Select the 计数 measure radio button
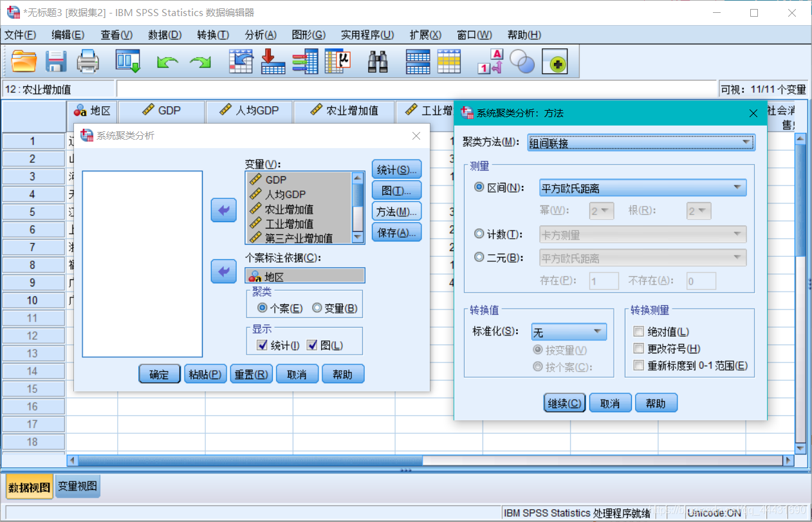The image size is (812, 522). pos(479,234)
